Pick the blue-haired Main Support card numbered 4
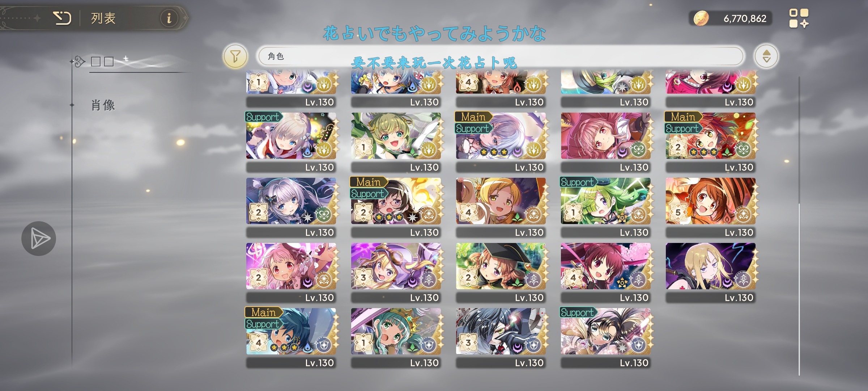Viewport: 868px width, 391px height. click(x=291, y=338)
